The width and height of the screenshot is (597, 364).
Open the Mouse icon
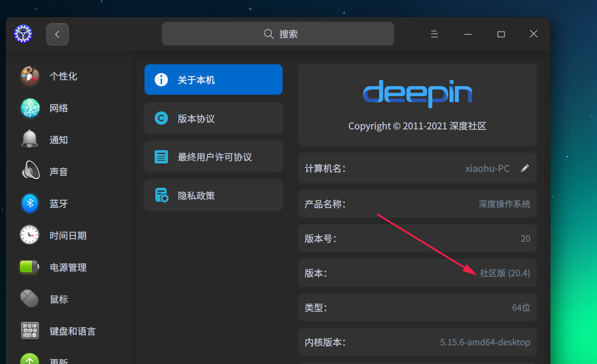(29, 299)
